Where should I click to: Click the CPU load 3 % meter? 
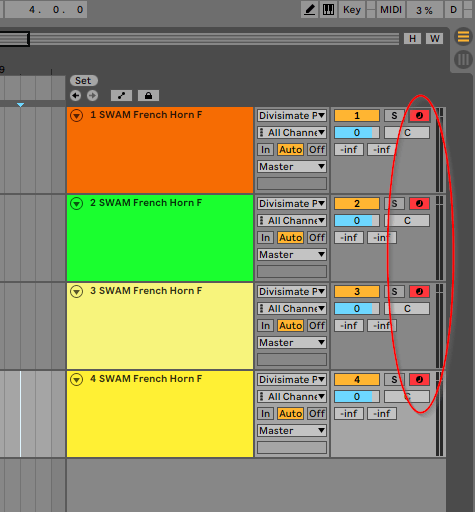point(424,10)
